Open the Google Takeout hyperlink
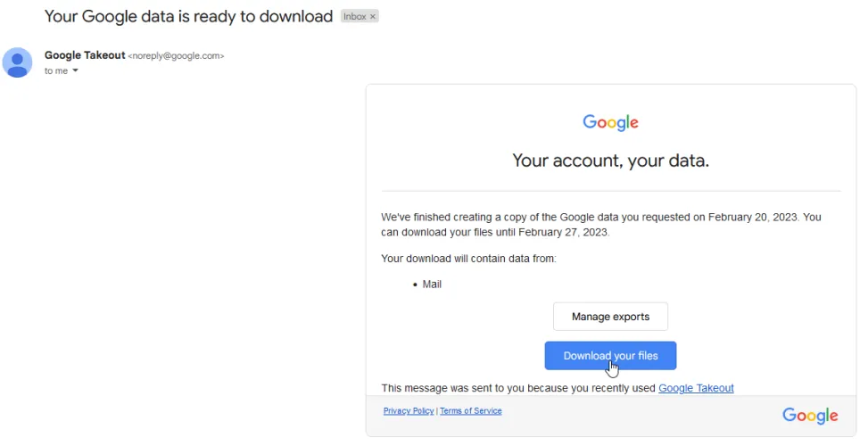 pyautogui.click(x=696, y=388)
